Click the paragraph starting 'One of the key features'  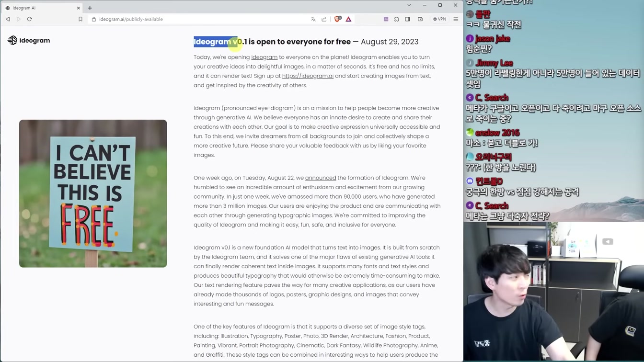tap(317, 340)
